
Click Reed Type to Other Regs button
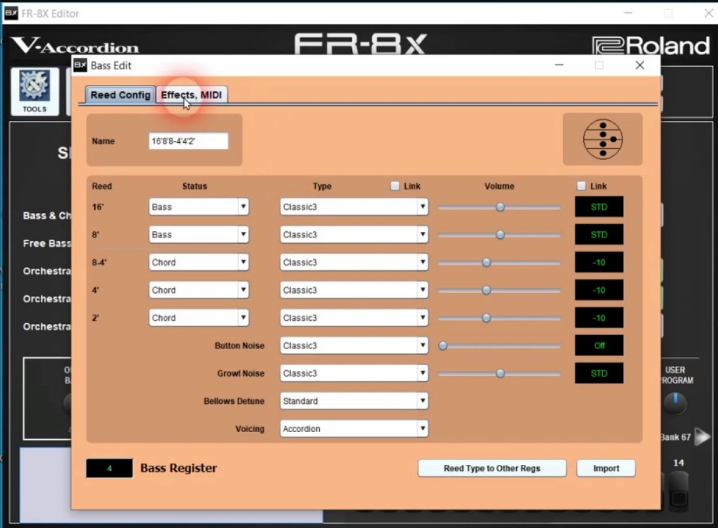pos(492,468)
